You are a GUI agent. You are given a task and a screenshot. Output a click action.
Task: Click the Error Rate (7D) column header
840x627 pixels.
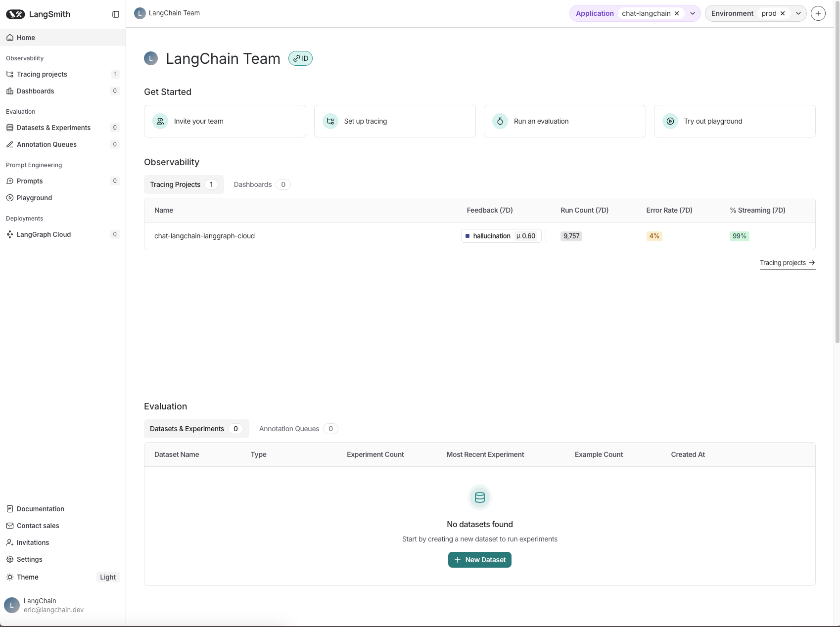coord(669,211)
